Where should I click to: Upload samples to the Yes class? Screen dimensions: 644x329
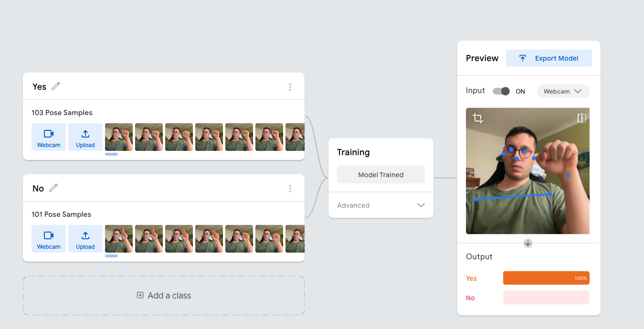85,137
